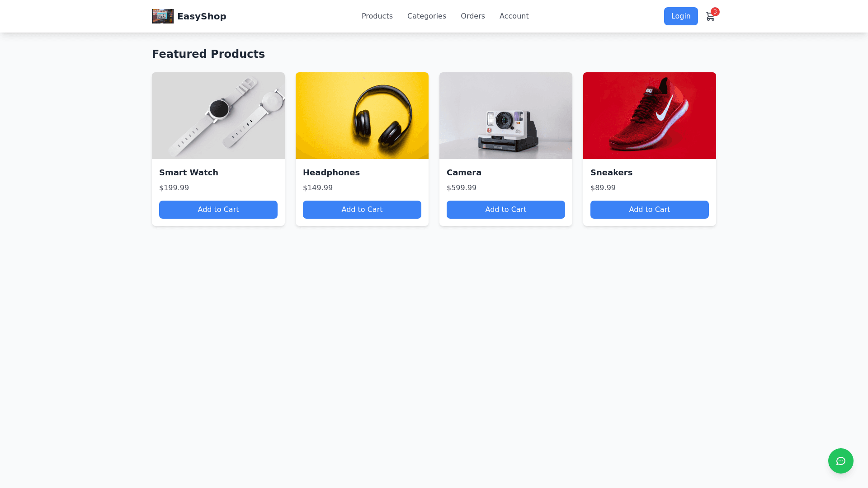Click the EasyShop logo image
This screenshot has width=868, height=488.
[x=163, y=16]
